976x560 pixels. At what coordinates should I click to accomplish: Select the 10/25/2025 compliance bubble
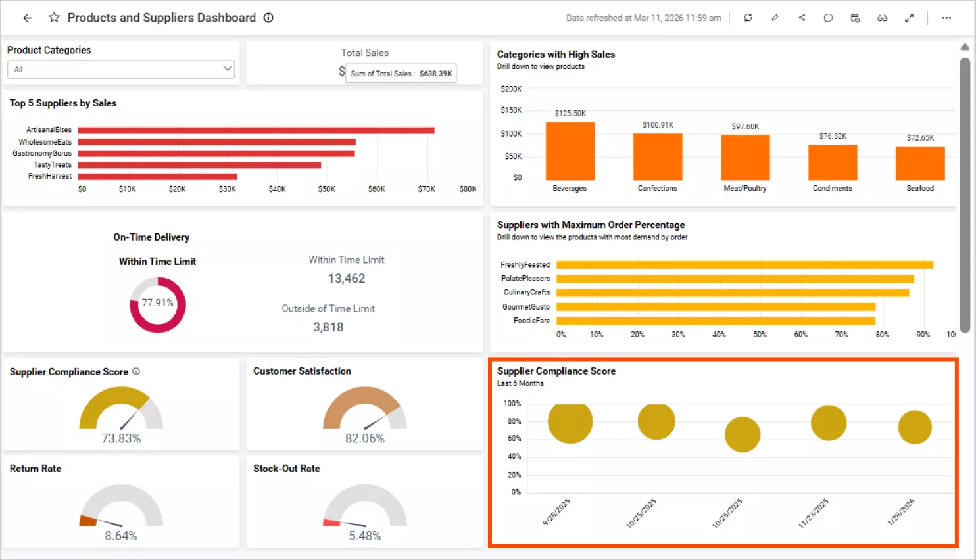tap(656, 421)
